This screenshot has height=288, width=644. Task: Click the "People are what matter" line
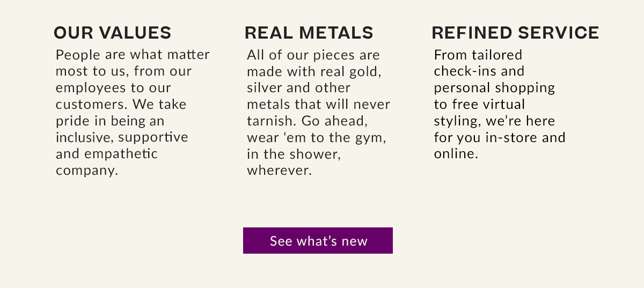click(x=133, y=55)
